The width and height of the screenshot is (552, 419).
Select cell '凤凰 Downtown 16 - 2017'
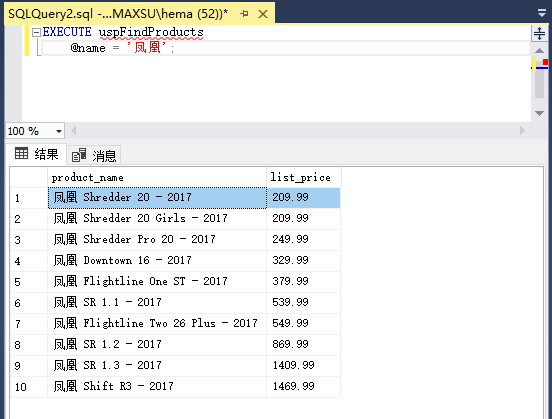(x=157, y=261)
